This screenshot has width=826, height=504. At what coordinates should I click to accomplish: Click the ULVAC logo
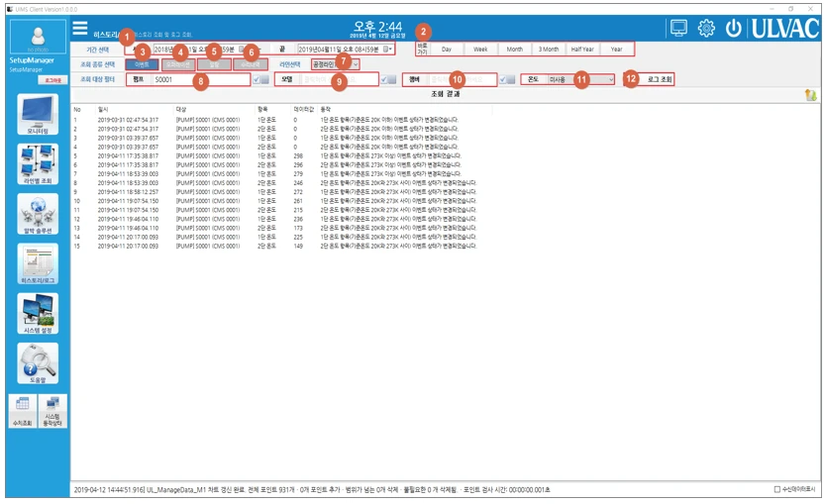click(x=785, y=29)
